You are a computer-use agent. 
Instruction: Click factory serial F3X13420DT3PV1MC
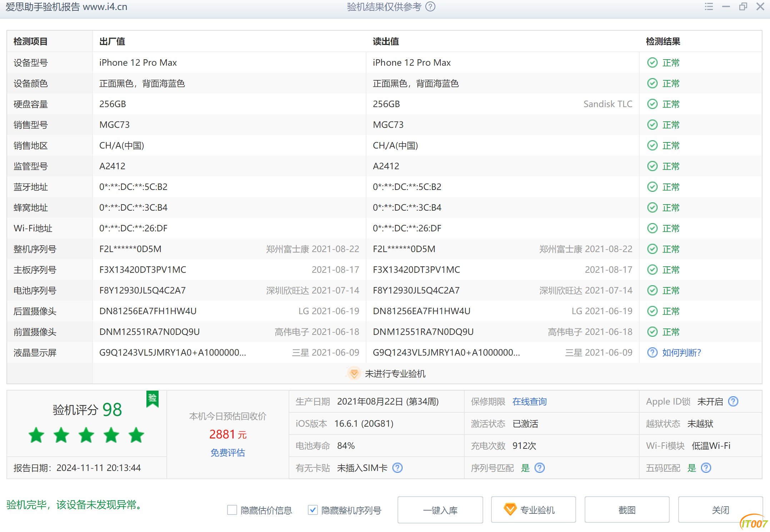click(142, 270)
